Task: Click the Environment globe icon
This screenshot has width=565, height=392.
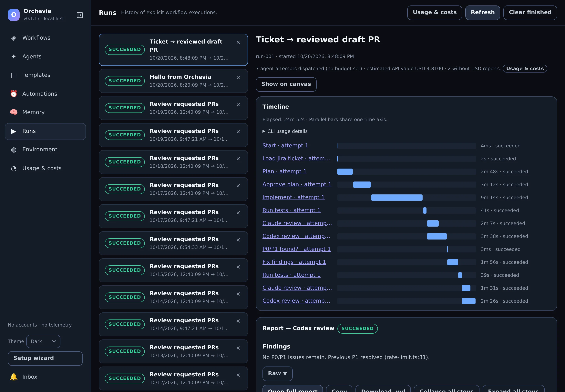Action: pyautogui.click(x=14, y=150)
